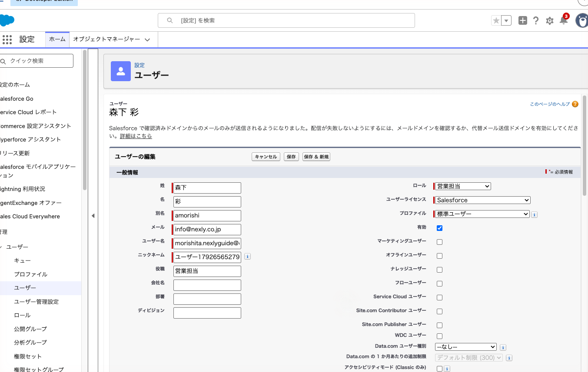588x372 pixels.
Task: Click the help question mark icon
Action: [536, 20]
